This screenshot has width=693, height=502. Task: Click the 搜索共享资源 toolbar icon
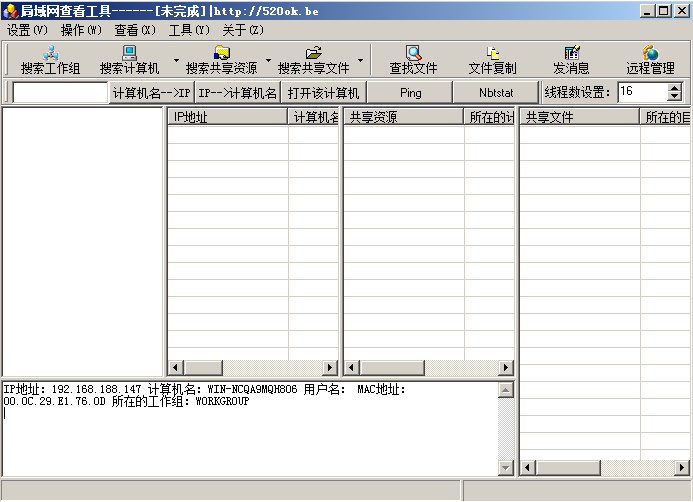tap(222, 53)
